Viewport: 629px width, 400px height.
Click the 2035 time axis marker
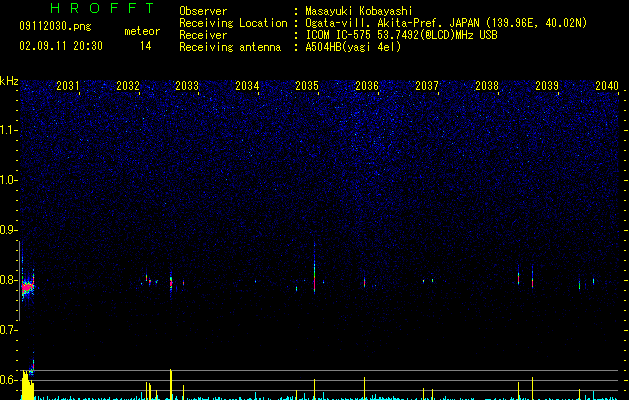[x=307, y=86]
